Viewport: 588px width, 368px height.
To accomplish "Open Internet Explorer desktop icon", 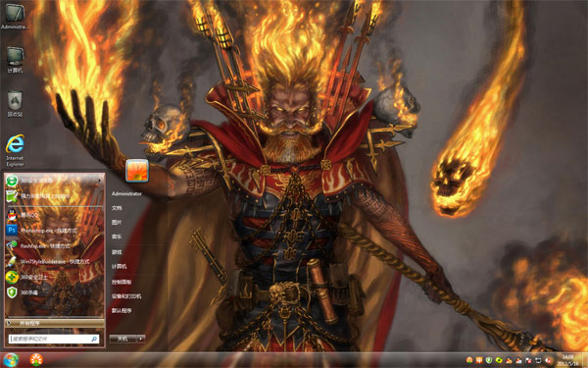I will point(15,150).
